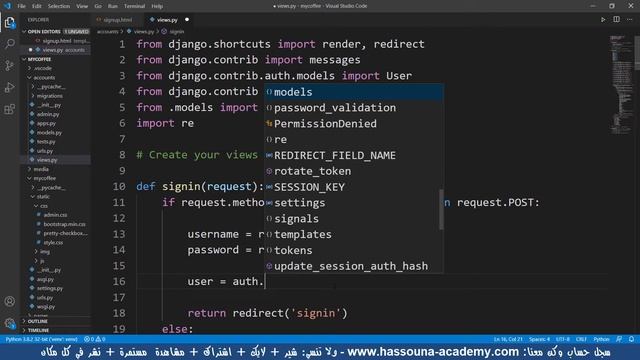Open the Help menu

click(157, 6)
